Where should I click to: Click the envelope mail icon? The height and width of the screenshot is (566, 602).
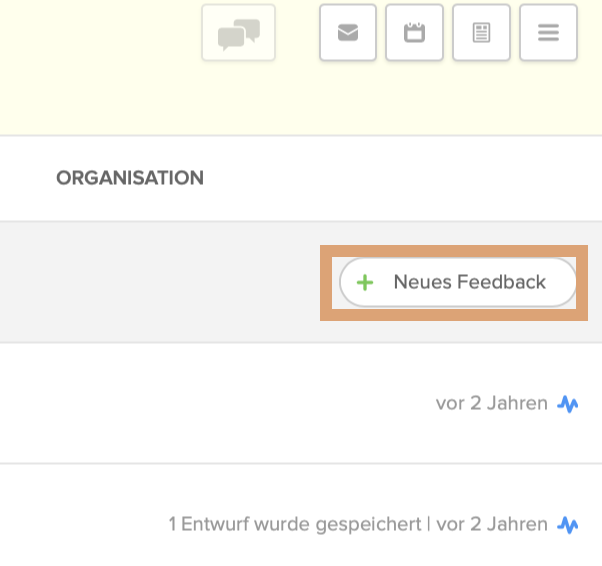[x=348, y=33]
